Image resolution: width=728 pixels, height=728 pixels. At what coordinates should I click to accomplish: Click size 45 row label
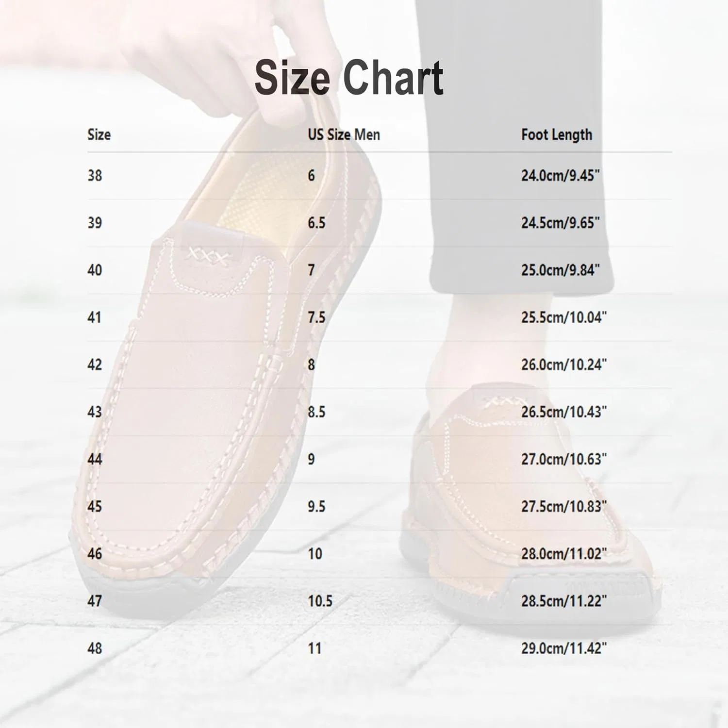pyautogui.click(x=95, y=506)
